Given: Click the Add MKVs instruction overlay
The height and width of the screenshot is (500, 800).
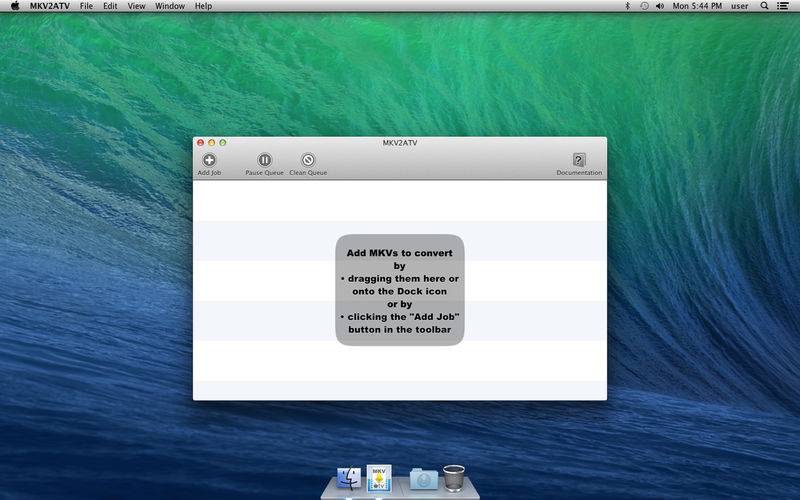Looking at the screenshot, I should point(400,290).
